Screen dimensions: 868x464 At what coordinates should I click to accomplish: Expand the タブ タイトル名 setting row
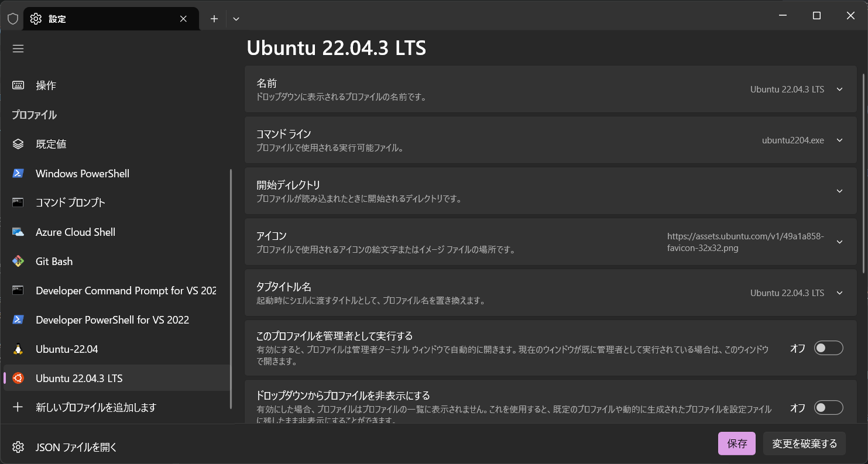(x=550, y=293)
